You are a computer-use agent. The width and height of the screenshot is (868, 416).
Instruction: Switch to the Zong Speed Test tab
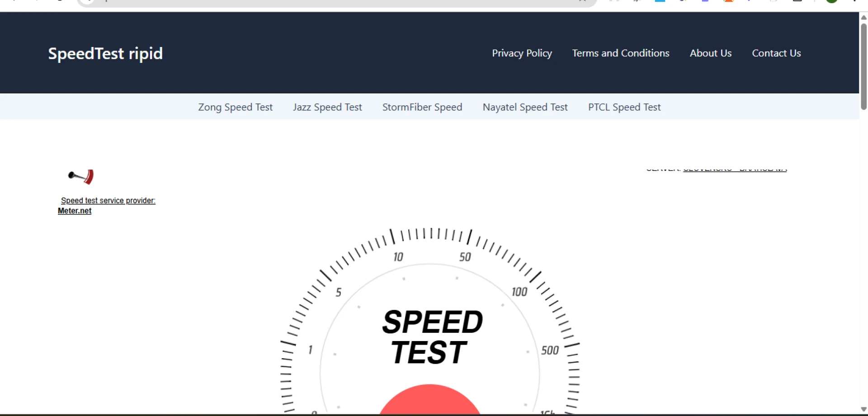[235, 107]
